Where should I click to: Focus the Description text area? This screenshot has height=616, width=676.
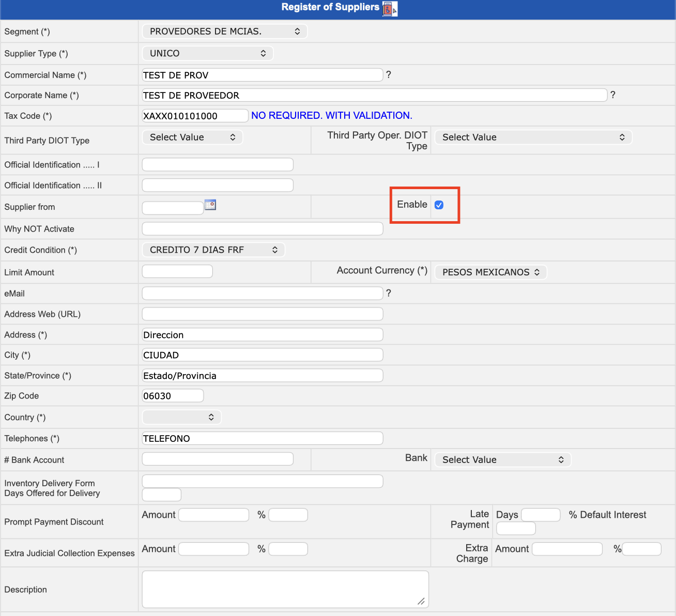(285, 589)
